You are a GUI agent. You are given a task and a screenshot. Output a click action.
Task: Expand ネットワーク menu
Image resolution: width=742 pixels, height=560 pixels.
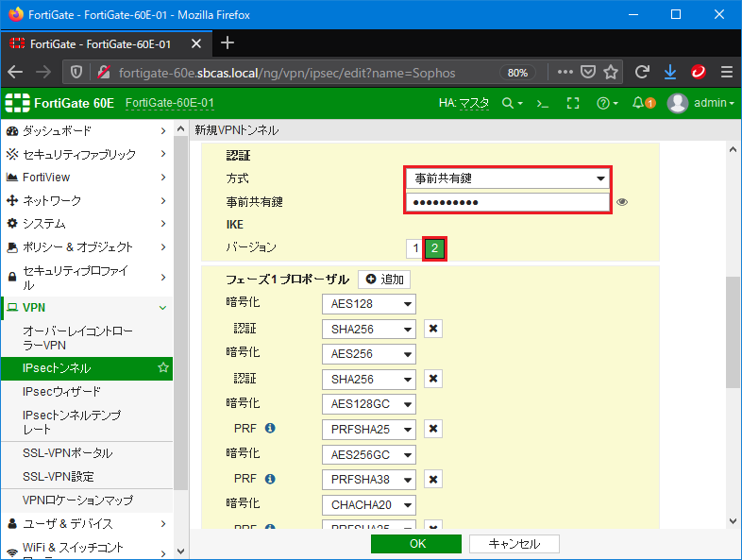[x=87, y=200]
